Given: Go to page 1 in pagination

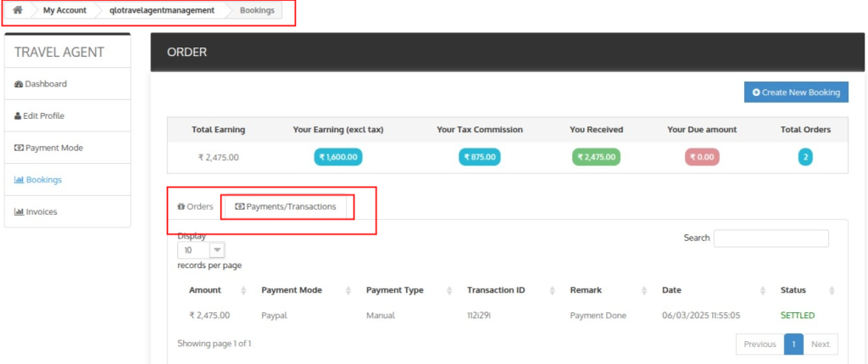Looking at the screenshot, I should (x=793, y=344).
